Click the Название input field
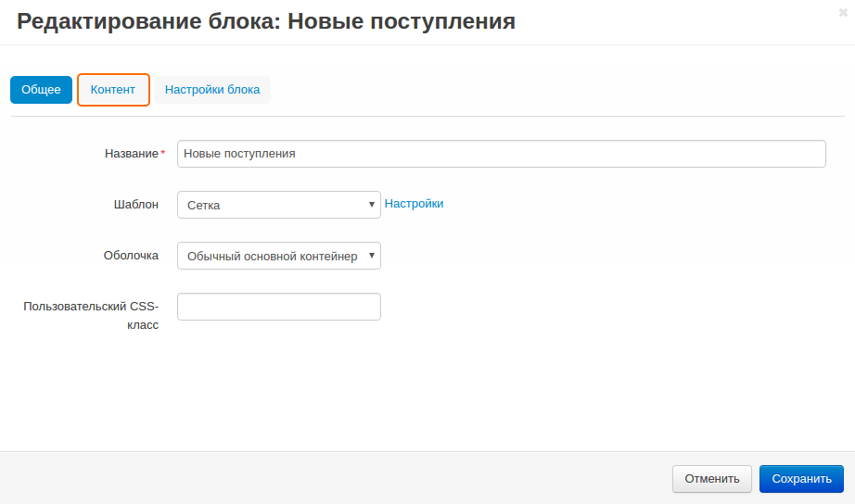 (x=501, y=154)
